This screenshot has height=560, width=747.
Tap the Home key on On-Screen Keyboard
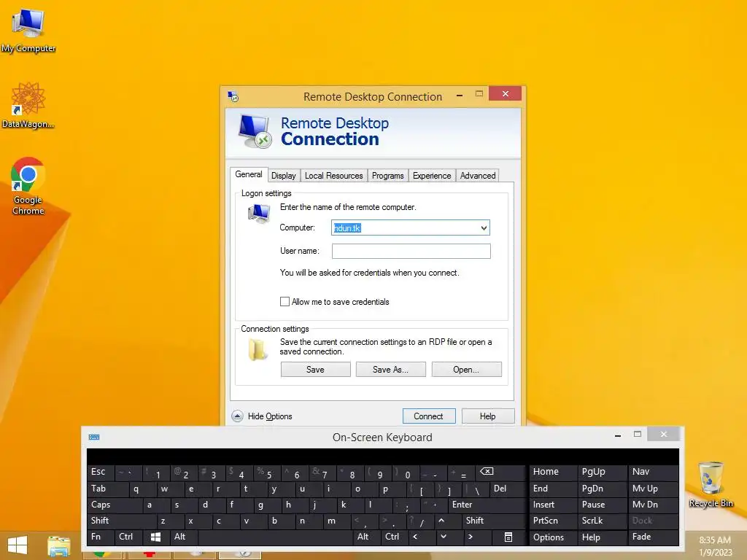(553, 472)
